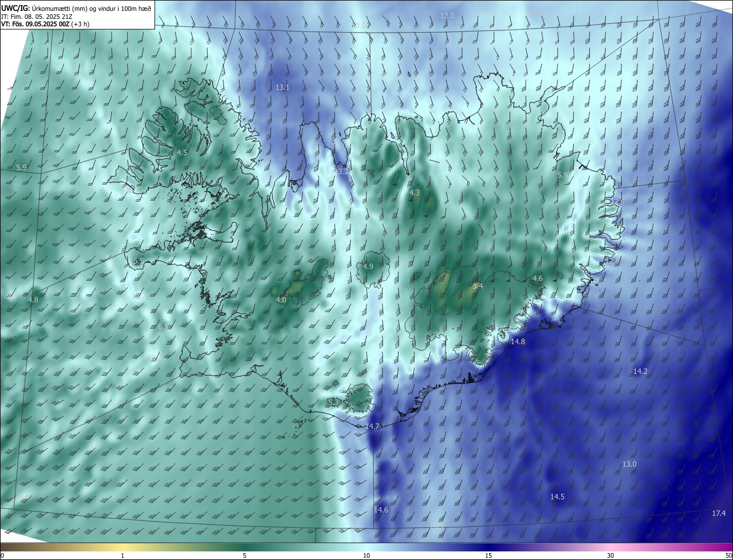Image resolution: width=733 pixels, height=560 pixels.
Task: Click the colorbar tick label 1
Action: (x=123, y=555)
